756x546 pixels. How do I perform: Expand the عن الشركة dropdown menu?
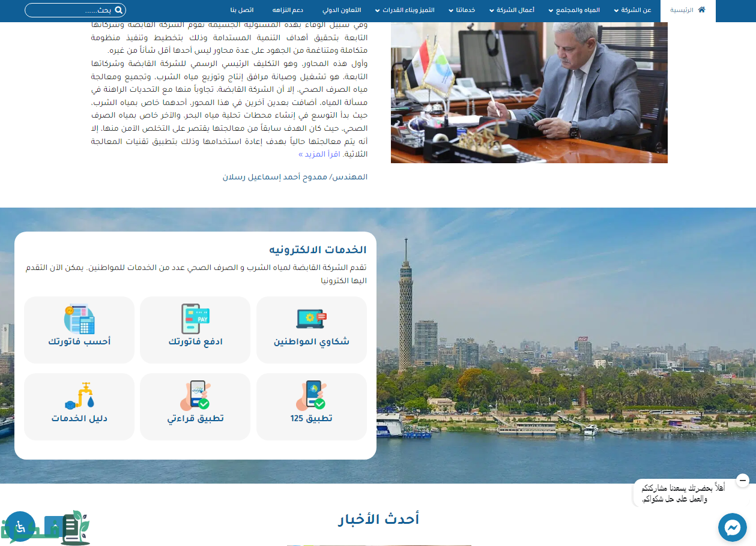point(635,10)
